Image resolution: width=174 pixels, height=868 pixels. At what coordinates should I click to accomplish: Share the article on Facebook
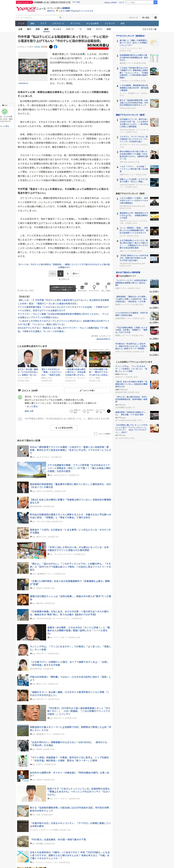pos(55,47)
